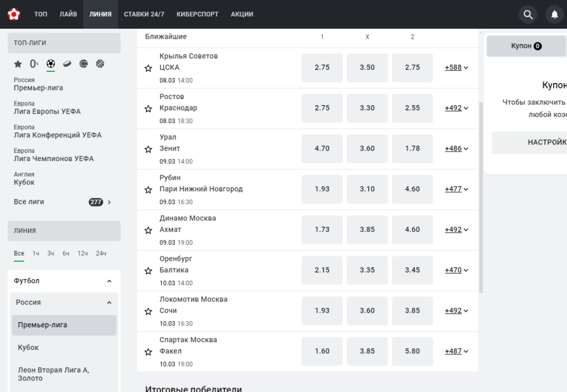Open Все лиги list arrow

[x=109, y=202]
